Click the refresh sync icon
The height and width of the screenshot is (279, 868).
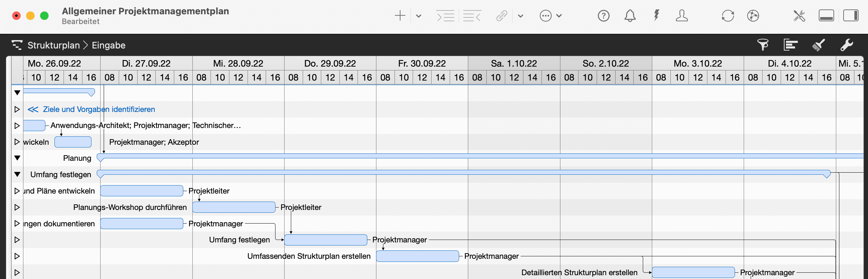(x=728, y=16)
